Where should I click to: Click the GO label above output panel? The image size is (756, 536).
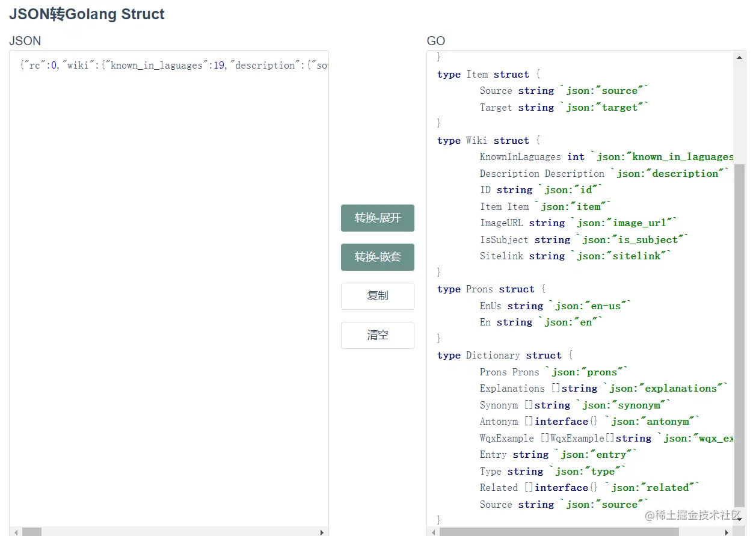[436, 41]
